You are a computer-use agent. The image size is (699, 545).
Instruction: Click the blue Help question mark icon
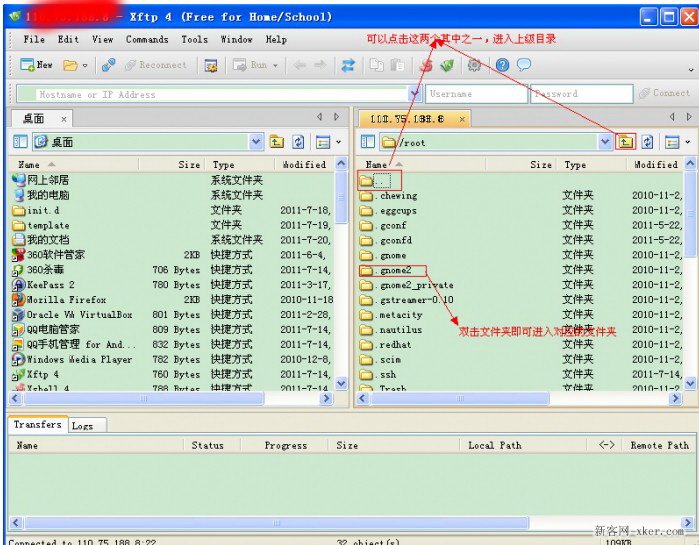(502, 65)
